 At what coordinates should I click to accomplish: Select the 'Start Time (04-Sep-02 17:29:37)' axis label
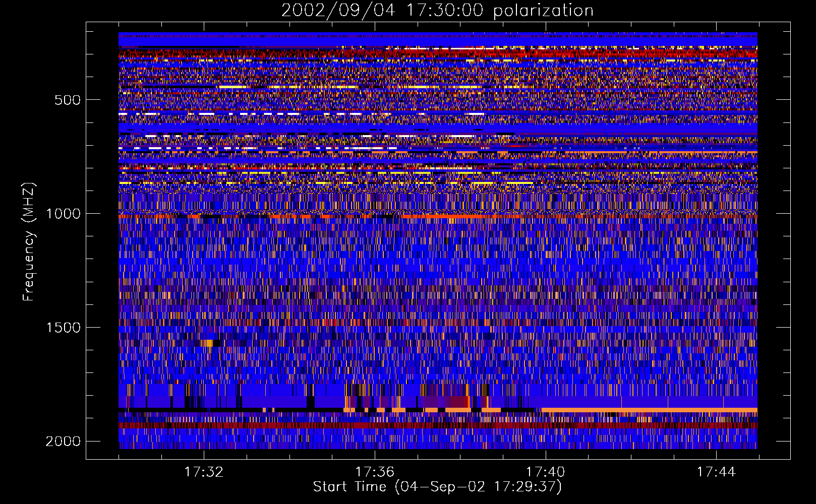point(437,487)
